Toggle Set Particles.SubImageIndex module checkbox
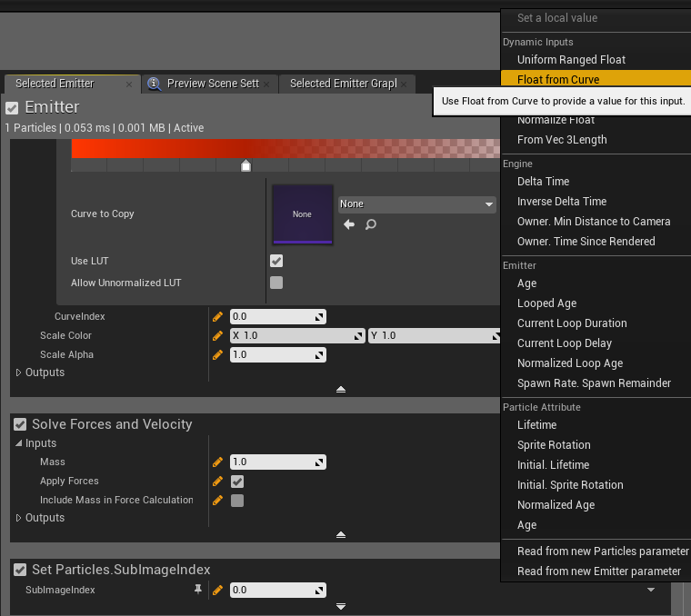 pos(20,570)
